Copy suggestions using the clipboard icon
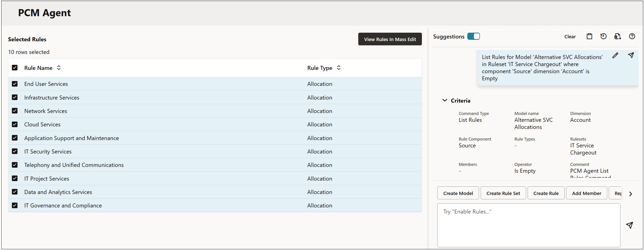 [x=589, y=36]
